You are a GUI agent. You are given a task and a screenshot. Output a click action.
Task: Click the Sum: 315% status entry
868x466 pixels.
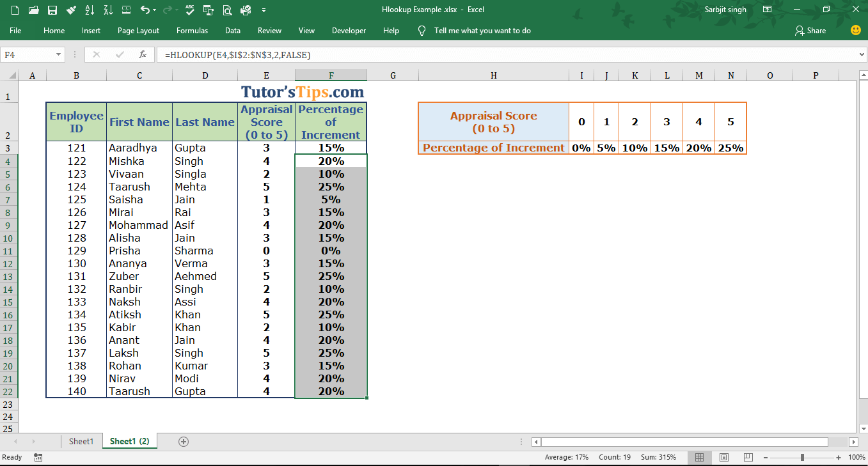click(x=659, y=457)
